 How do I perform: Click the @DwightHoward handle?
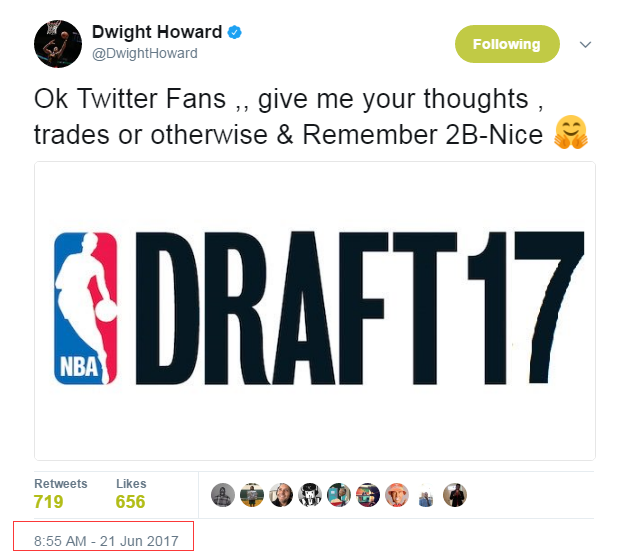pos(145,53)
